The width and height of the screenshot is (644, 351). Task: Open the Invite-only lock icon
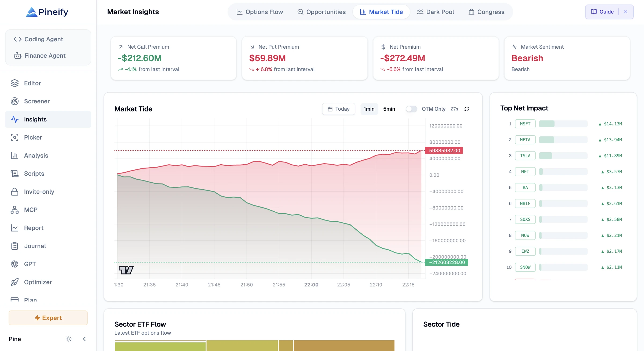point(14,192)
